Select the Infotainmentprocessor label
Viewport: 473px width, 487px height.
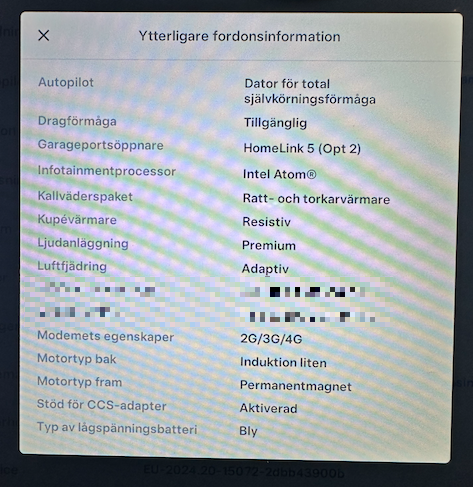point(107,171)
